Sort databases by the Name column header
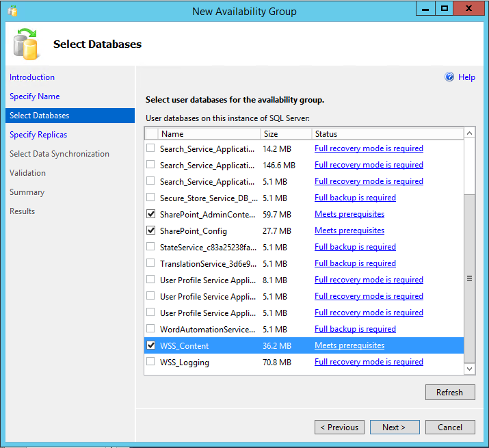Viewport: 489px width, 448px height. tap(209, 134)
